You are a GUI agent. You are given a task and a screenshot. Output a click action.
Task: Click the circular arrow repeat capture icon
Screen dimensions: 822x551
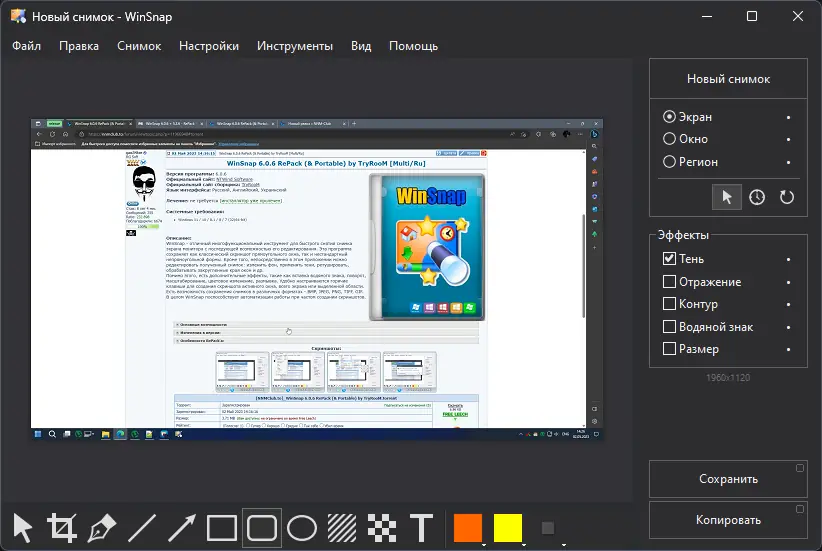(x=786, y=197)
